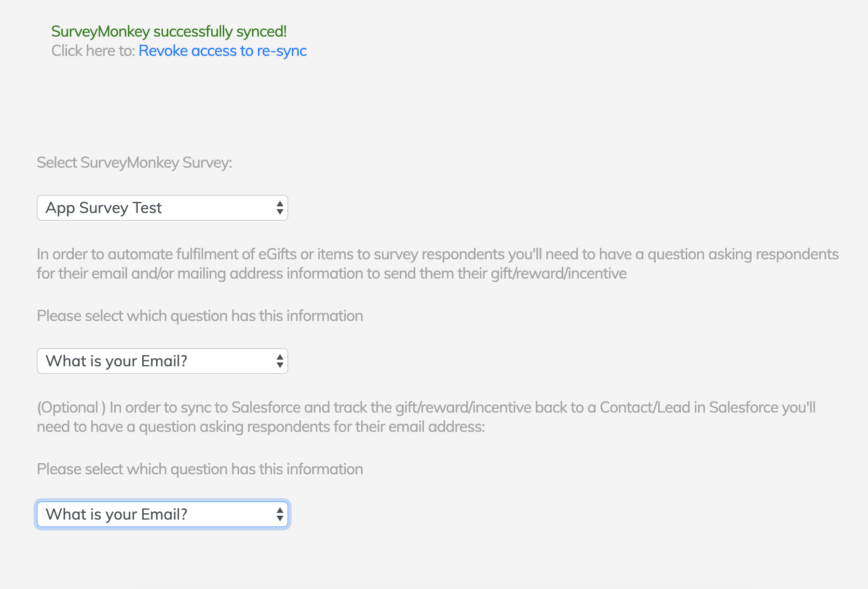Screen dimensions: 868x589
Task: Click the up arrow inside the survey dropdown
Action: click(280, 204)
